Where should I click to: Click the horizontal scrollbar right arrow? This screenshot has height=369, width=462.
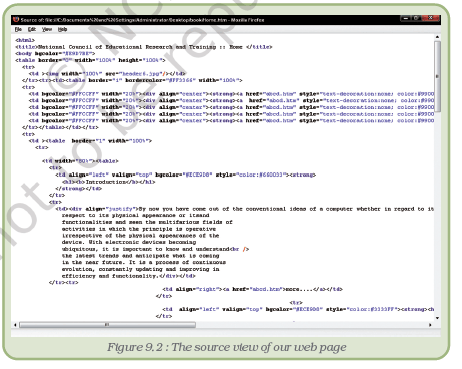click(x=430, y=325)
